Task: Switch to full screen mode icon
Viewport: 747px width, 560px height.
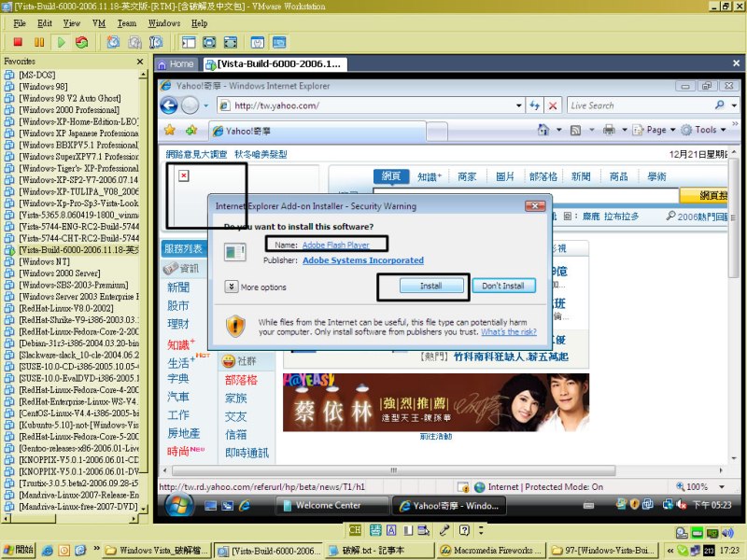Action: pyautogui.click(x=209, y=42)
